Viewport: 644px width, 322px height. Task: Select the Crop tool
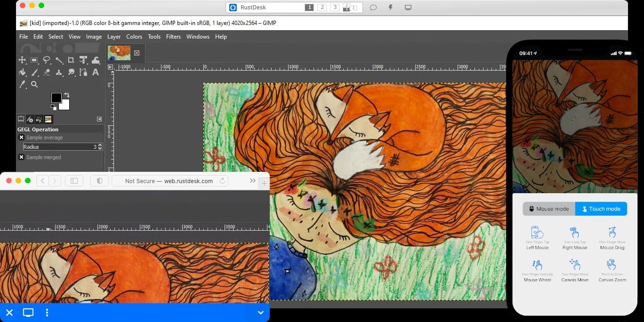(72, 60)
